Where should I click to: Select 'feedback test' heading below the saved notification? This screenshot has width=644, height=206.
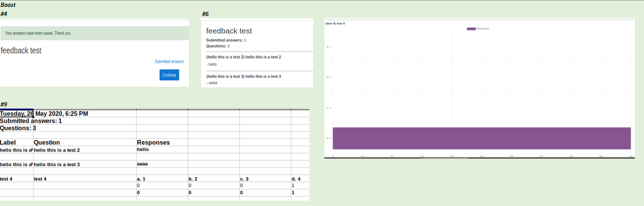[x=21, y=51]
